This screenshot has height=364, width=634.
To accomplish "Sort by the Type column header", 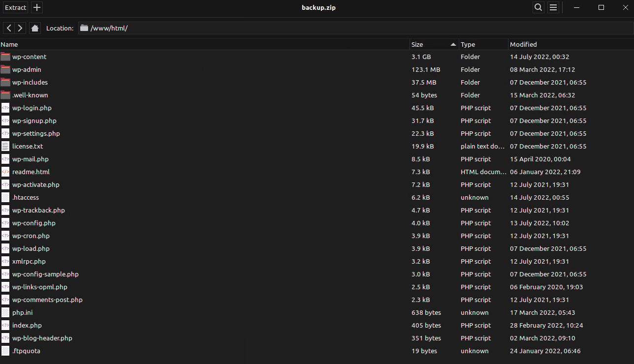I will 483,44.
